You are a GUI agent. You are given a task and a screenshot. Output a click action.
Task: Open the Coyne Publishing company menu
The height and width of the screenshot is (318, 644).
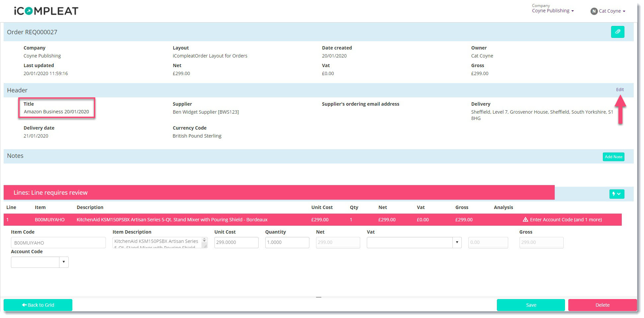552,10
